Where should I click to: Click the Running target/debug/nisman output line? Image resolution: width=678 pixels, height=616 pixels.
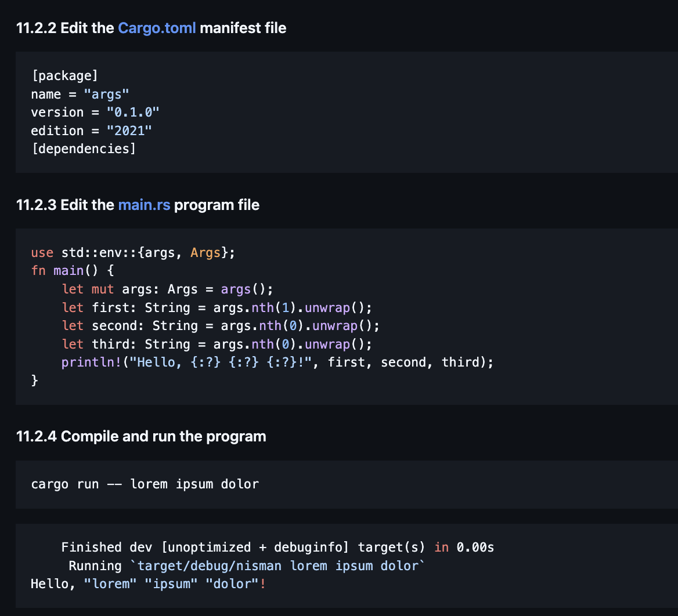[247, 566]
